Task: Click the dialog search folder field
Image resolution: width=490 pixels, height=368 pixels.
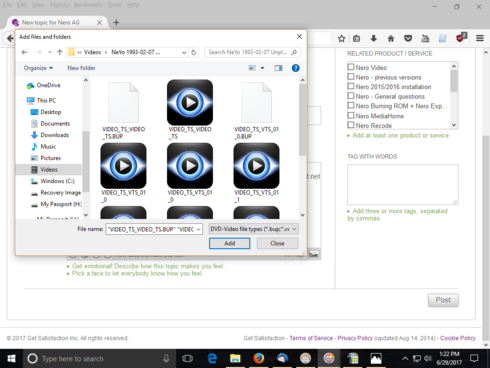Action: pos(252,52)
